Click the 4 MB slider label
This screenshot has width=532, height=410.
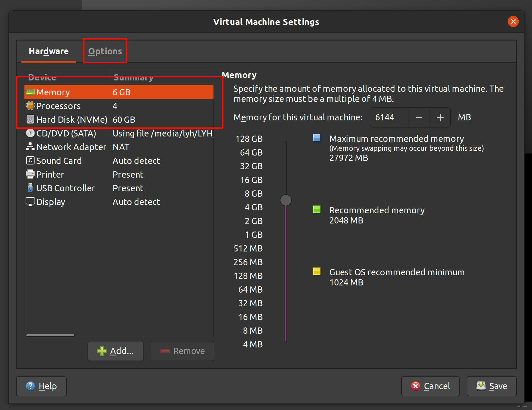pos(253,344)
